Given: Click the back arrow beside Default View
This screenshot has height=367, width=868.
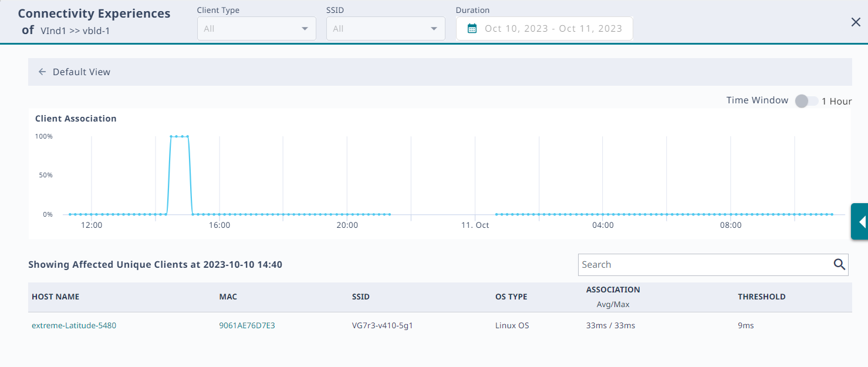Looking at the screenshot, I should [x=42, y=72].
